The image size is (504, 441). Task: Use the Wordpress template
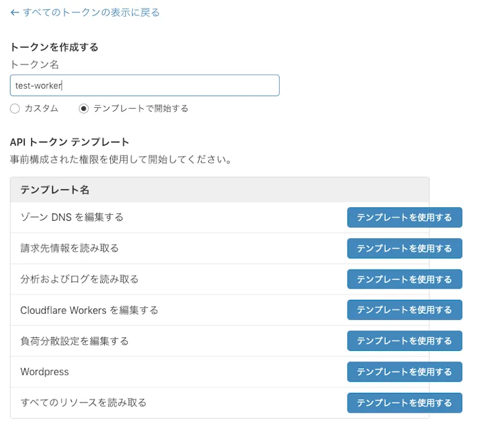pos(404,371)
